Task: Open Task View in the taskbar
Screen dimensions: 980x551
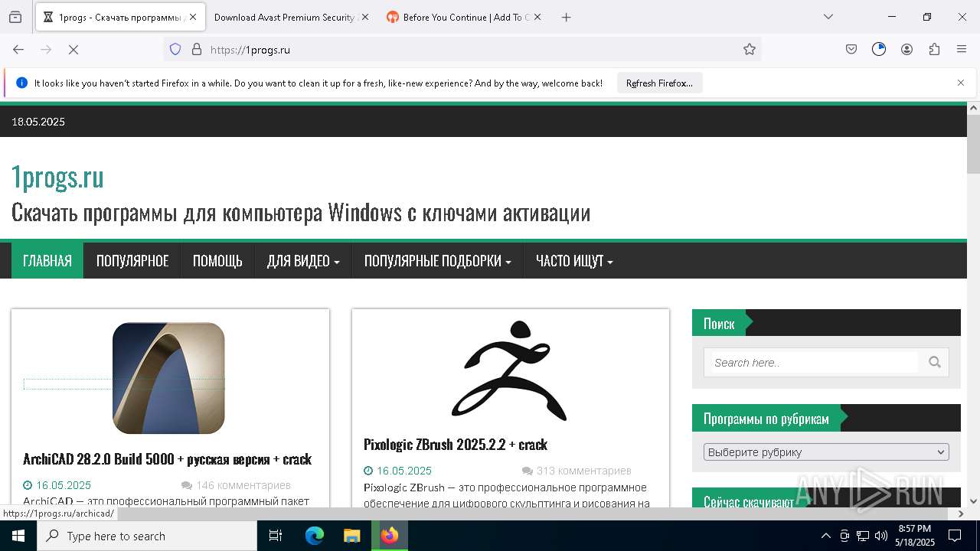Action: tap(276, 536)
